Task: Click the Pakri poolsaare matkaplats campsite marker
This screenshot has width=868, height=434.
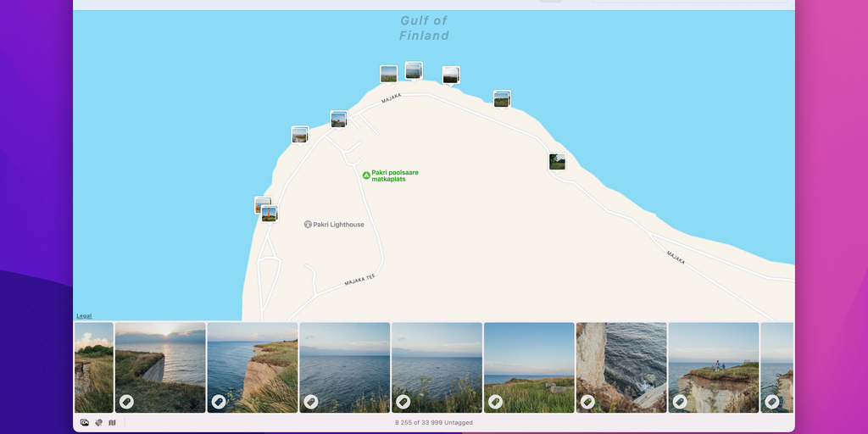Action: pos(366,175)
